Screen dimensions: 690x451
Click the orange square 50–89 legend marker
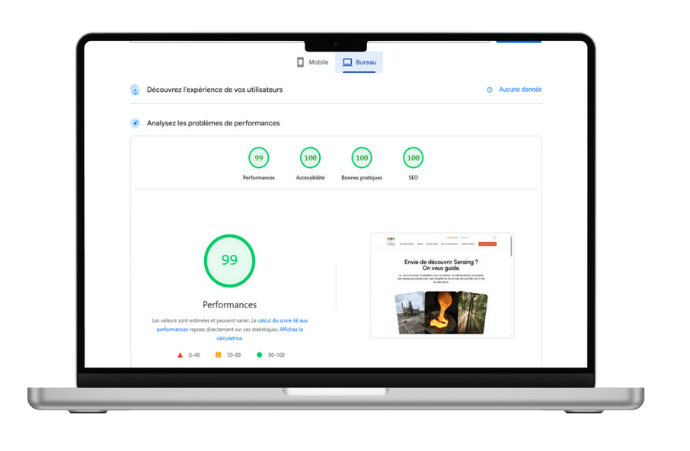click(218, 355)
